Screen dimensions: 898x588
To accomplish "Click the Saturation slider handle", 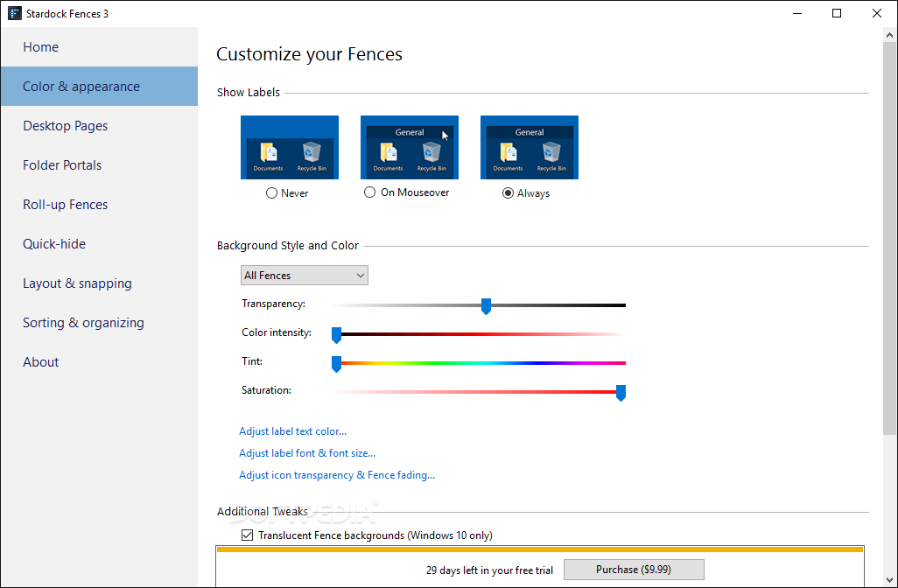I will (x=621, y=393).
